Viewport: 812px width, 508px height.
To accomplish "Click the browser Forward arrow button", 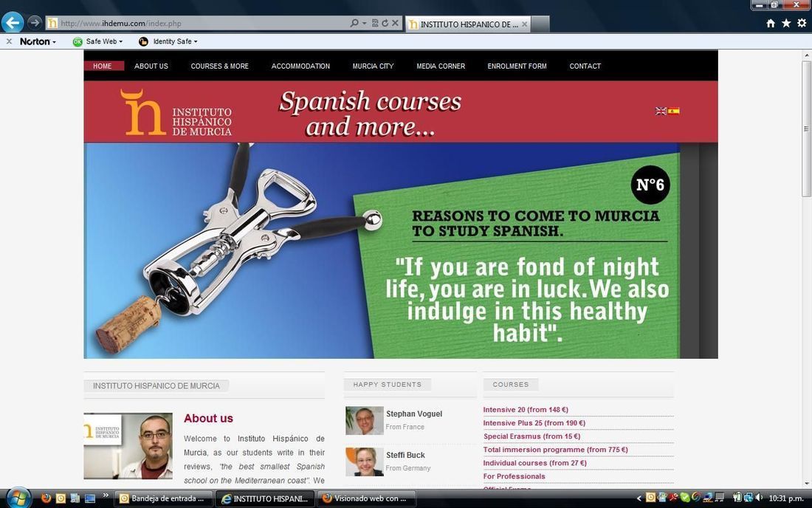I will click(34, 23).
